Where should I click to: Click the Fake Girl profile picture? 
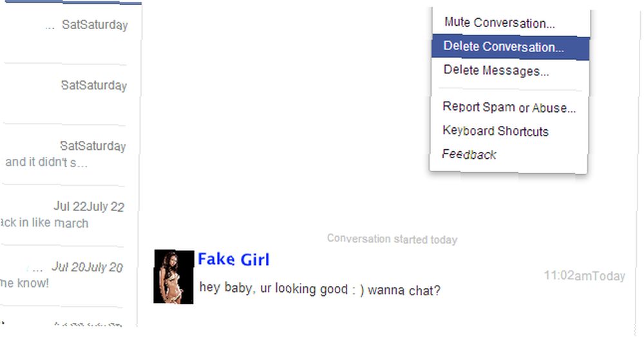coord(174,277)
